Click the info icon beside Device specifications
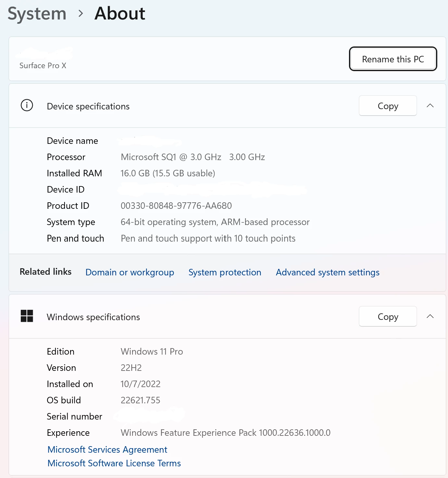This screenshot has height=478, width=448. [x=27, y=106]
